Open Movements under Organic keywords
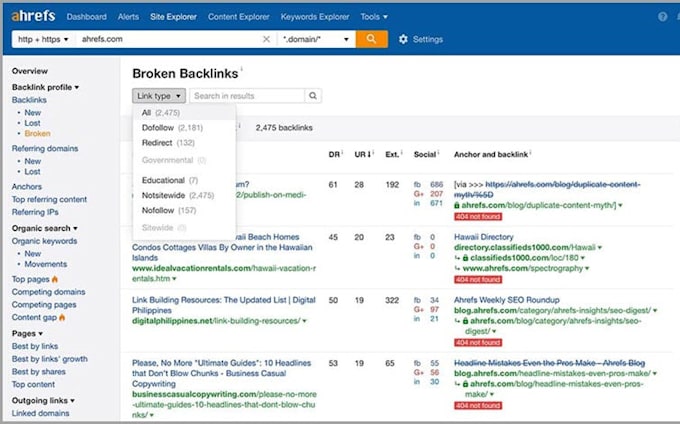The image size is (680, 424). tap(46, 264)
